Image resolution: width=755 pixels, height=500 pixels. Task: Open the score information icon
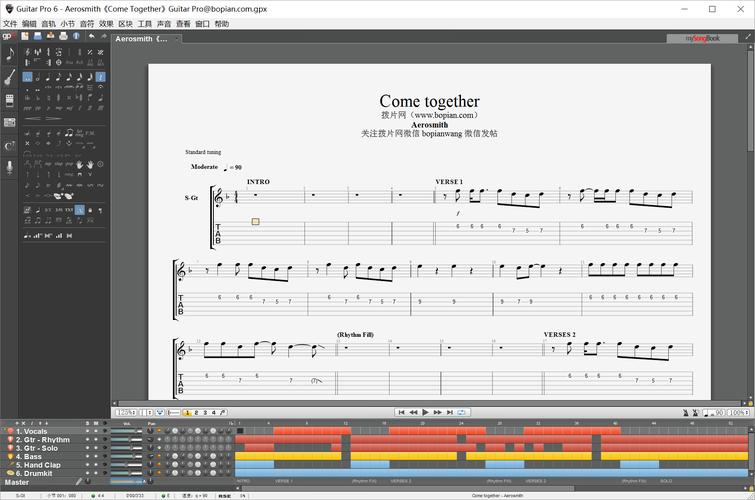pyautogui.click(x=76, y=36)
